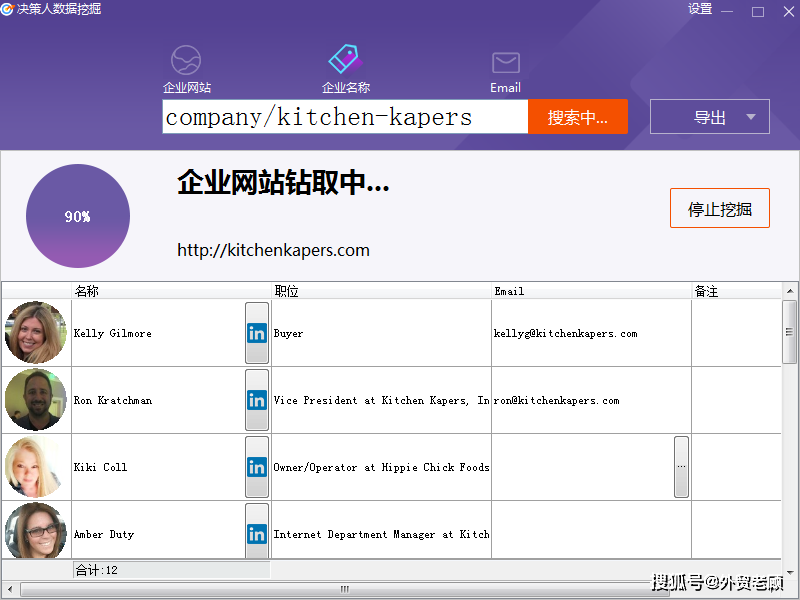The image size is (800, 600).
Task: Select the 企业网站 website search icon
Action: (x=186, y=60)
